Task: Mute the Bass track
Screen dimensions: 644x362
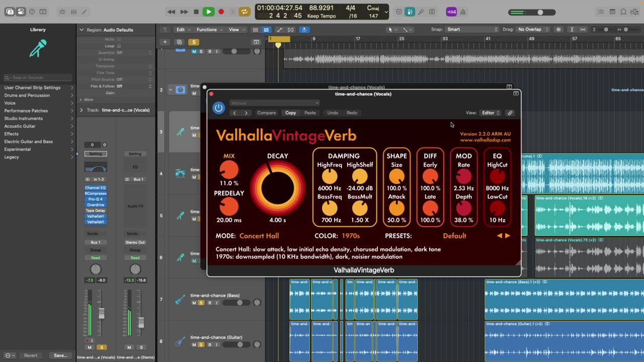Action: coord(194,303)
